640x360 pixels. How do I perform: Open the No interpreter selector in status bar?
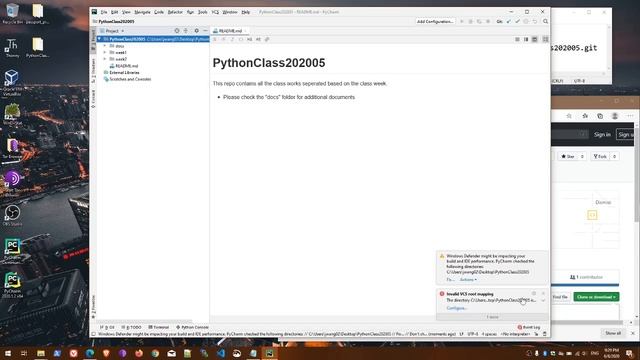point(515,334)
